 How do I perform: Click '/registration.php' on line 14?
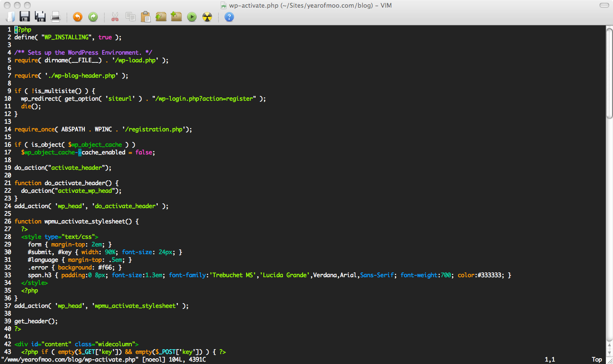154,129
